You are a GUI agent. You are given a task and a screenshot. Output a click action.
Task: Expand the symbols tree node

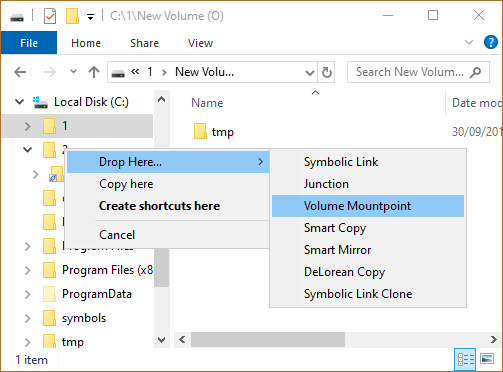[x=27, y=318]
